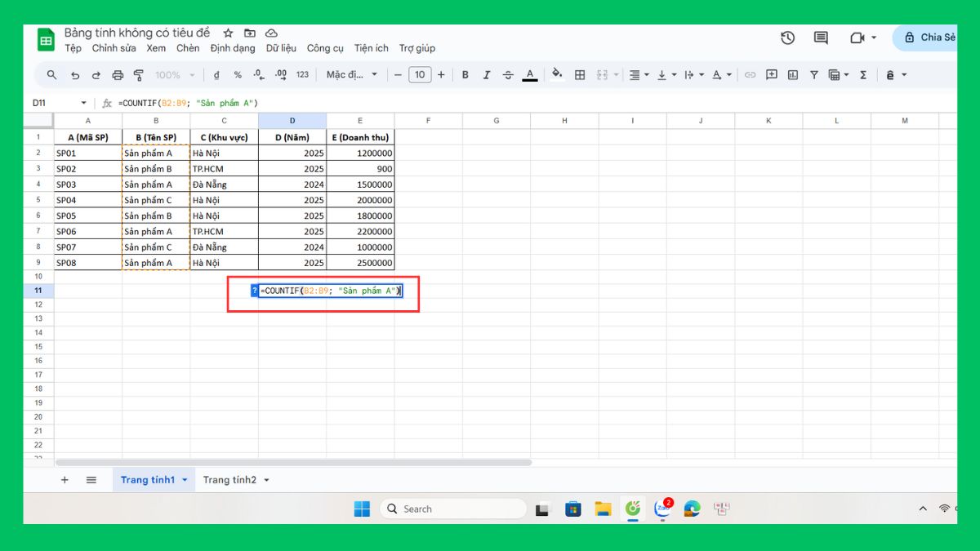The image size is (980, 551).
Task: Apply strikethrough formatting
Action: pos(508,74)
